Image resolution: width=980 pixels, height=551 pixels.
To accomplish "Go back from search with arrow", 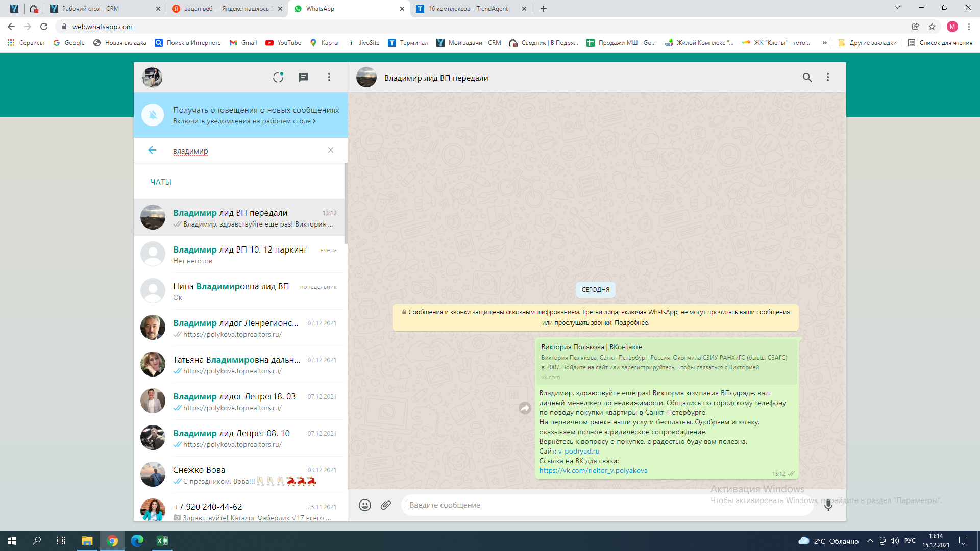I will click(152, 150).
